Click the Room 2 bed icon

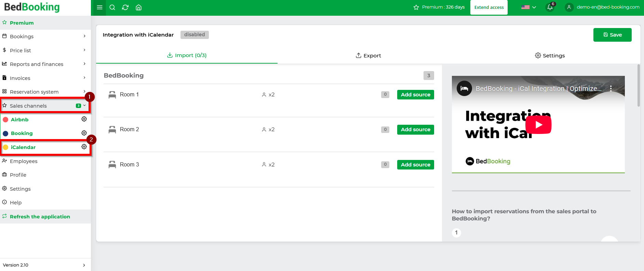point(112,130)
